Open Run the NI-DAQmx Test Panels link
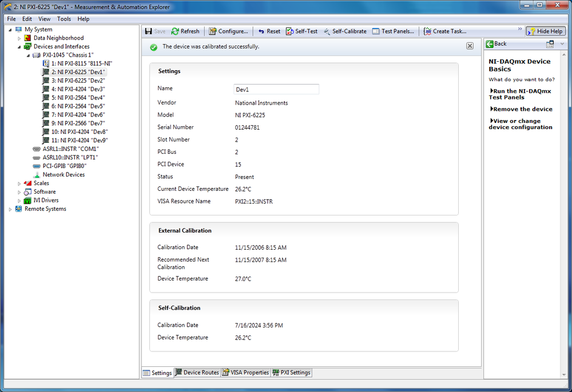Screen dimensions: 572x392 pos(520,94)
